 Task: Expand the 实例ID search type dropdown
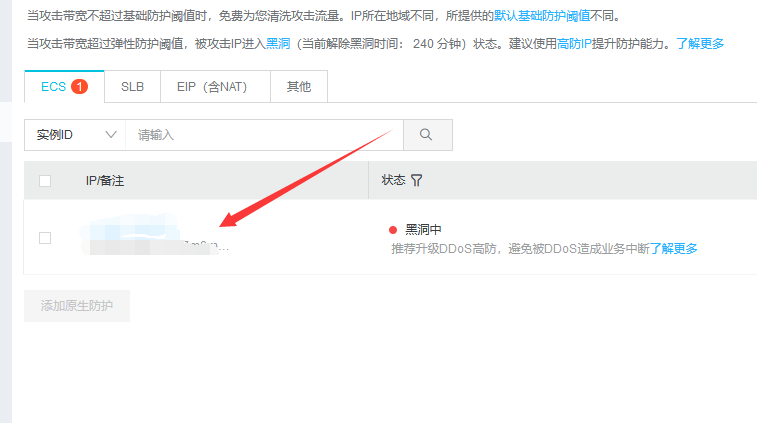[75, 134]
